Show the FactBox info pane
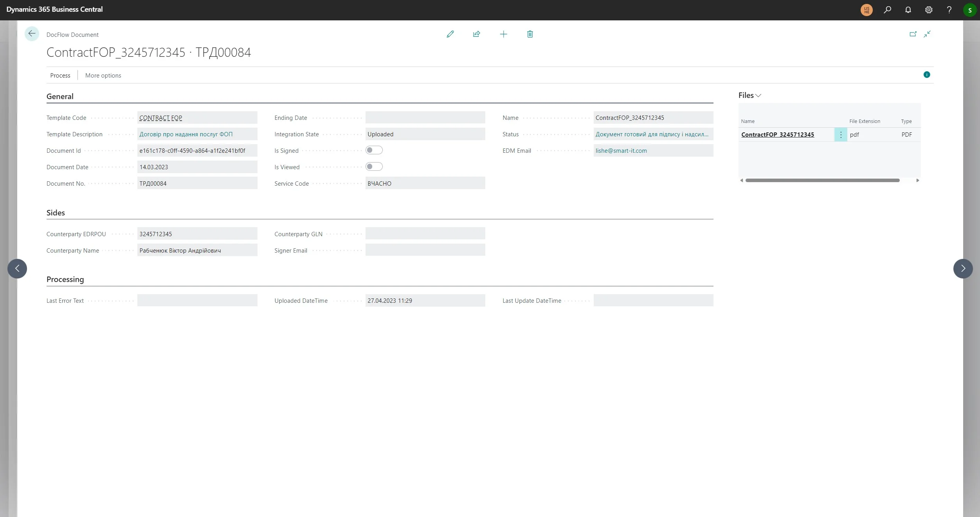The width and height of the screenshot is (980, 517). point(926,75)
